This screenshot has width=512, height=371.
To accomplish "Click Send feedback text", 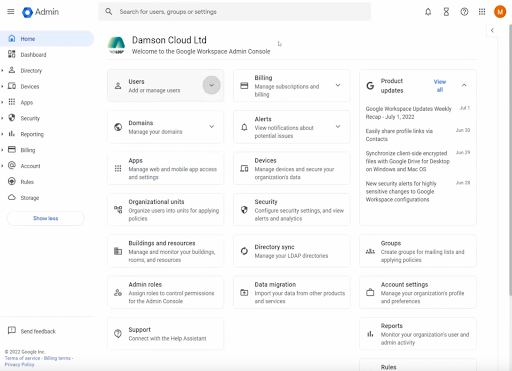I will pos(38,331).
